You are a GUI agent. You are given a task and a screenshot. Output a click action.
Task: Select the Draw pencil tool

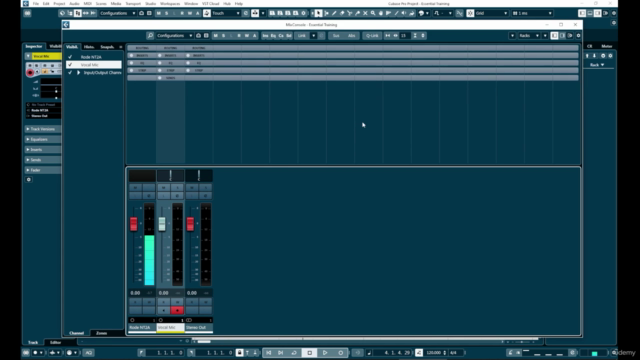pyautogui.click(x=334, y=13)
